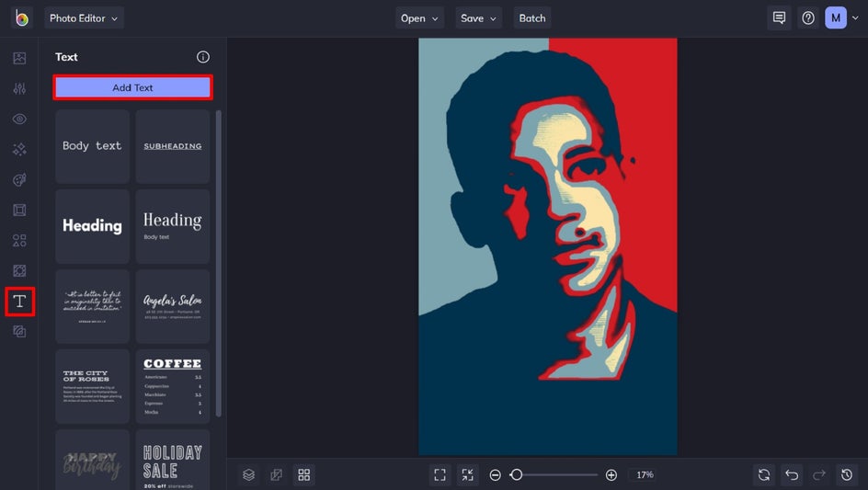Click the BeFunky logo icon
The width and height of the screenshot is (868, 490).
click(21, 17)
